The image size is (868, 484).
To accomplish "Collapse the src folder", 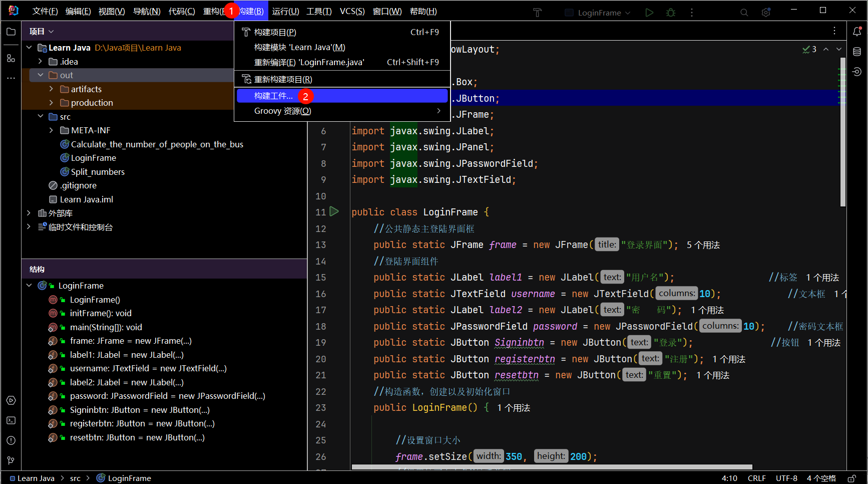I will [x=40, y=116].
